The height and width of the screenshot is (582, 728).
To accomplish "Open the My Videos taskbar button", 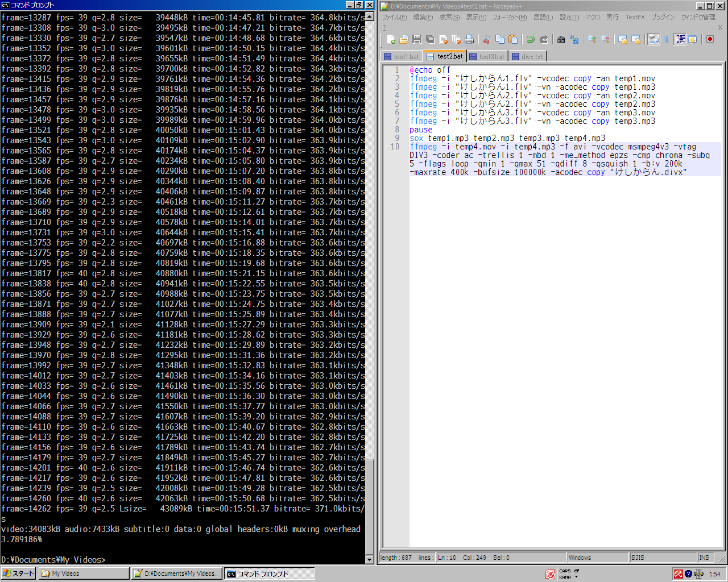I will coord(84,573).
